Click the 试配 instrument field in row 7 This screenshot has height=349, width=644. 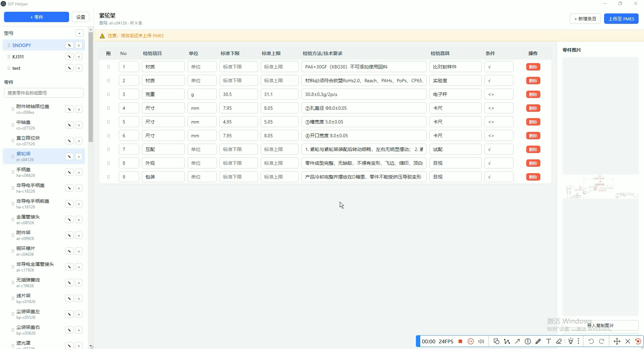click(x=455, y=149)
